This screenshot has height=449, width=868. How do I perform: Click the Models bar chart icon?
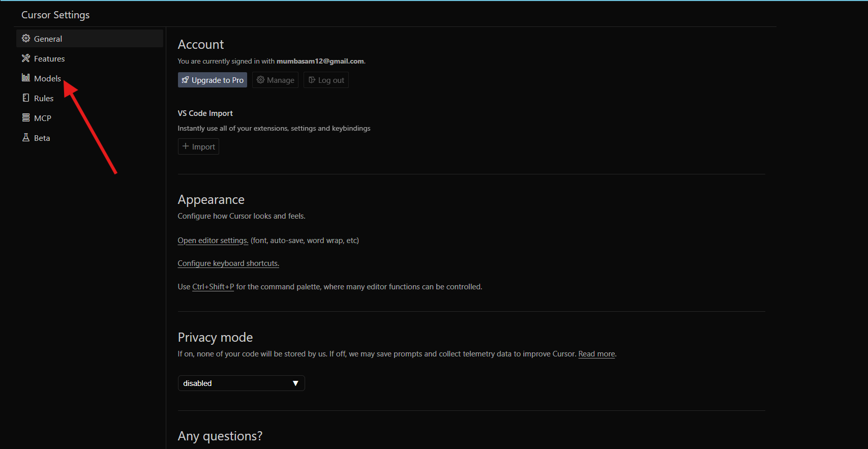[26, 77]
